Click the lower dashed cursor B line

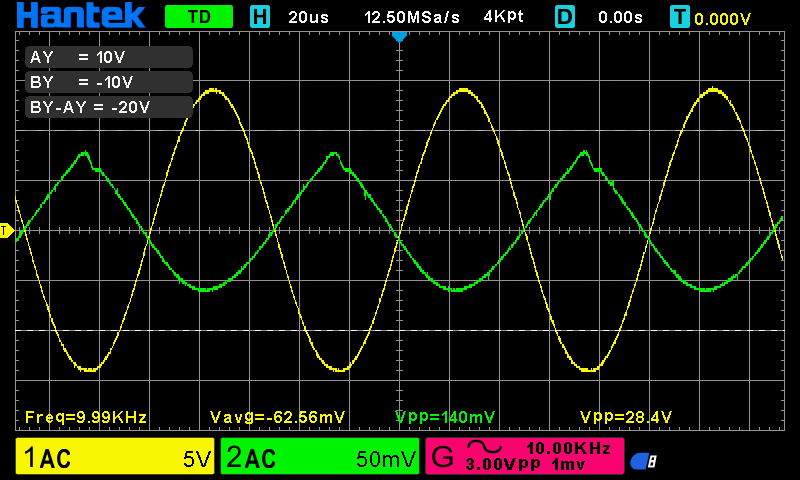click(x=399, y=331)
